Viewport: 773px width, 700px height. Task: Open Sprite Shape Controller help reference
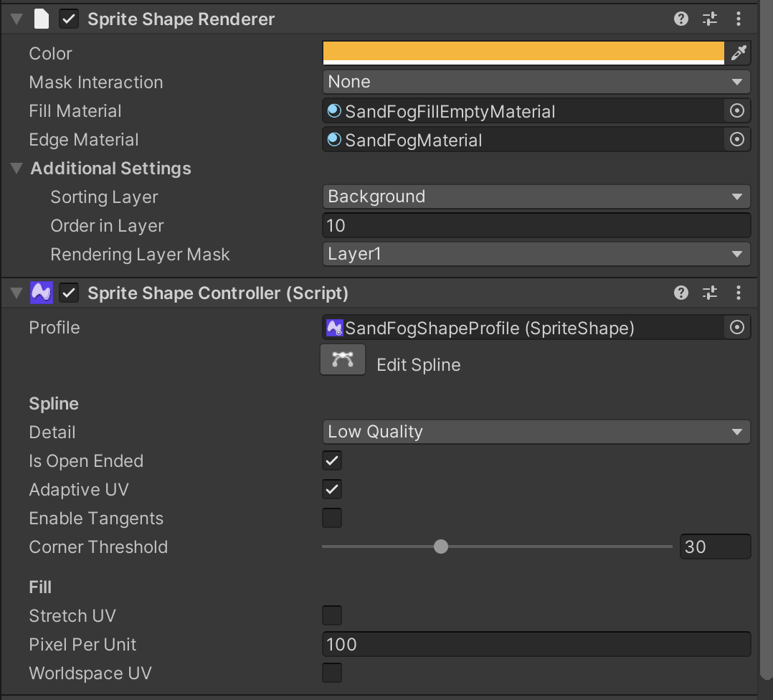pos(681,293)
